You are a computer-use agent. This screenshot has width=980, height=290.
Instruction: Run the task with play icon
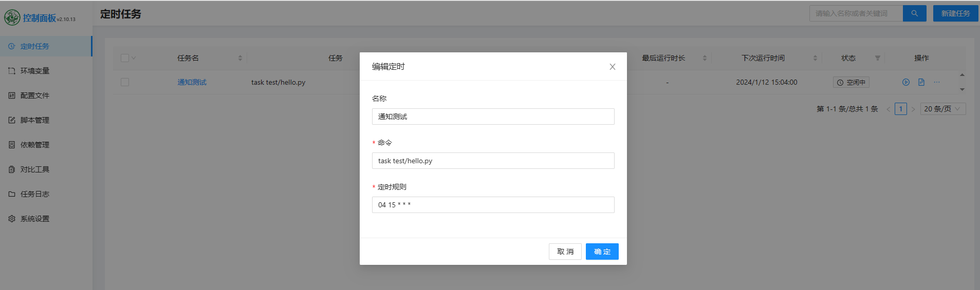pos(906,82)
